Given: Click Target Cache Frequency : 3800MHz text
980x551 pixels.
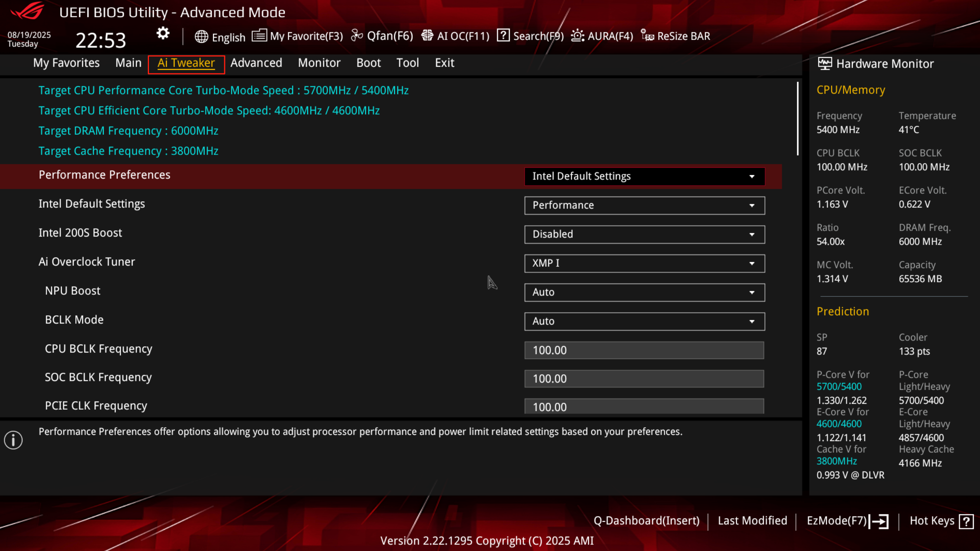Looking at the screenshot, I should (128, 151).
